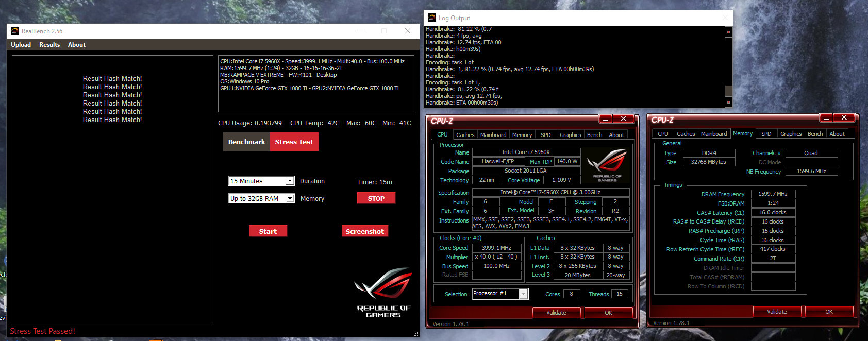This screenshot has width=868, height=341.
Task: Click the RealBench title bar app icon
Action: click(15, 31)
